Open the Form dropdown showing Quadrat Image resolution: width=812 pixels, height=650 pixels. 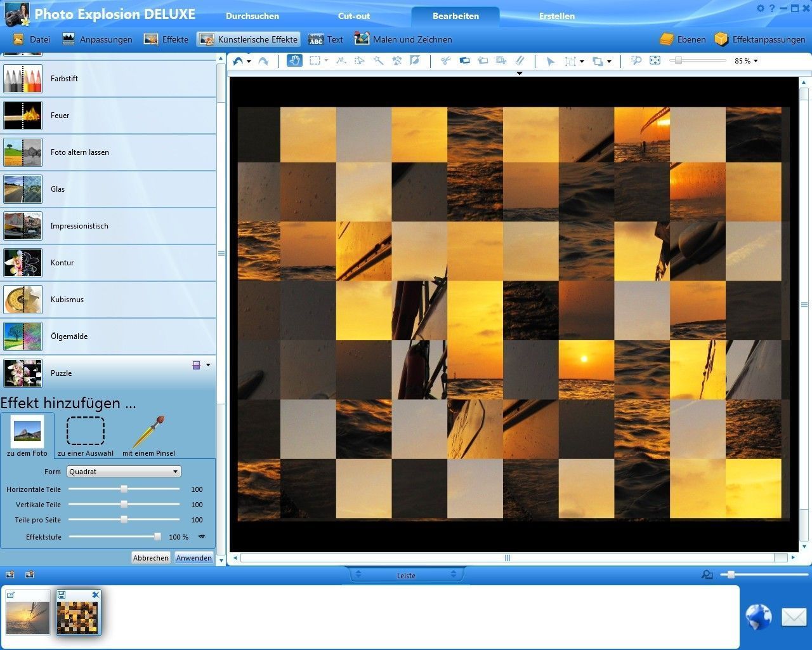pos(124,472)
